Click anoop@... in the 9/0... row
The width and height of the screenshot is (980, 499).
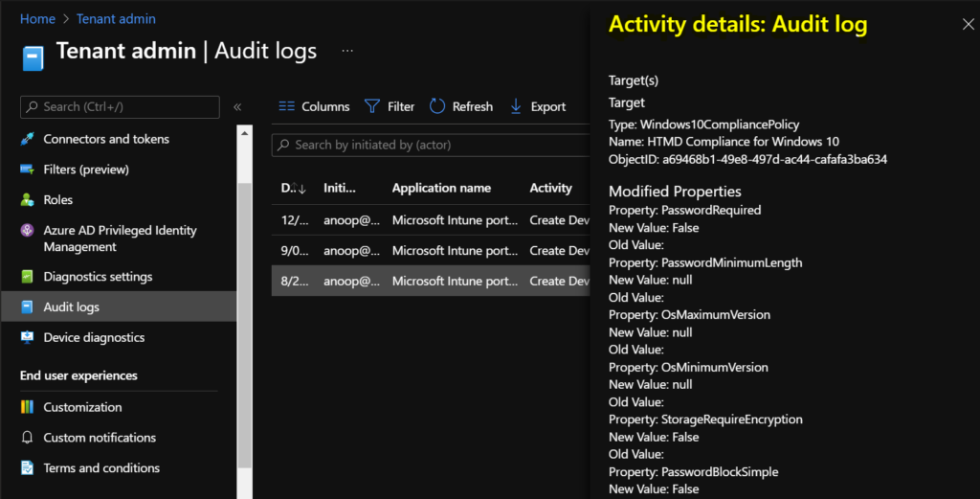point(351,251)
